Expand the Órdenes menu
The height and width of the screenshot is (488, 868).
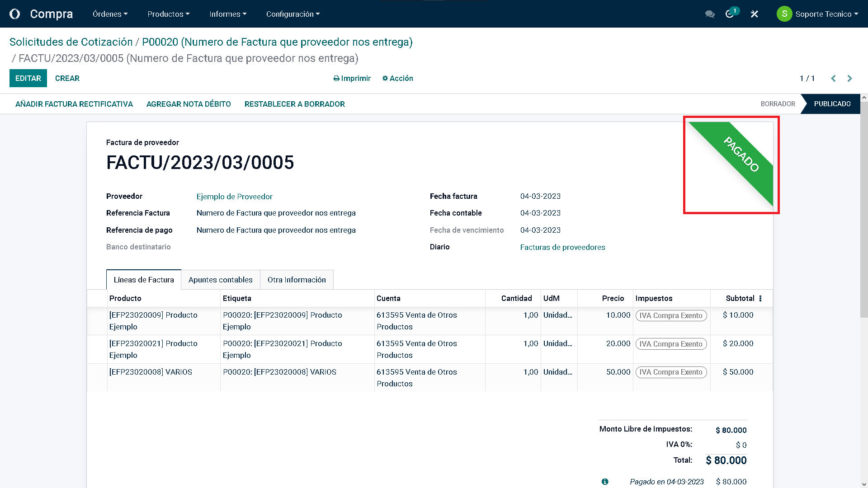click(x=110, y=14)
